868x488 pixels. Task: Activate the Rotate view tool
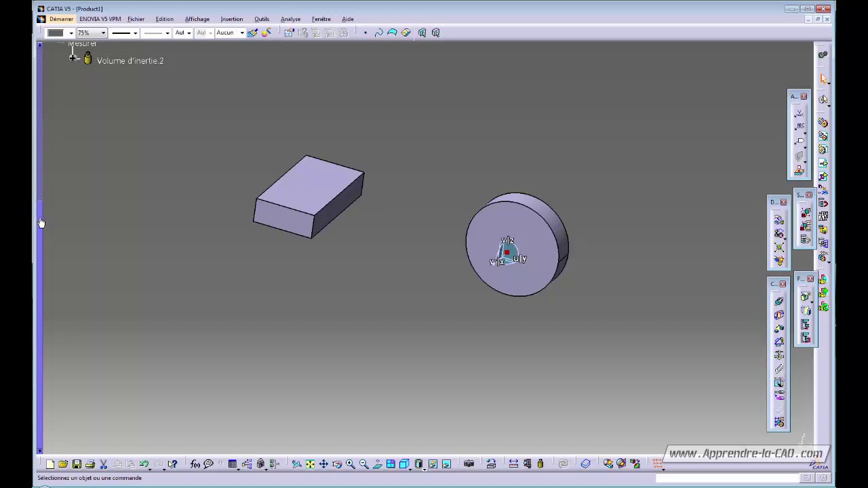coord(337,464)
